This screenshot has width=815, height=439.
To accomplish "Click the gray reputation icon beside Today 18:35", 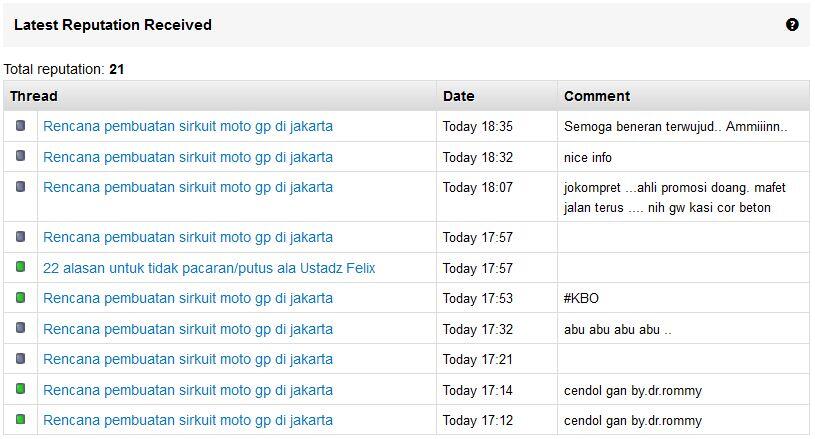I will (20, 125).
